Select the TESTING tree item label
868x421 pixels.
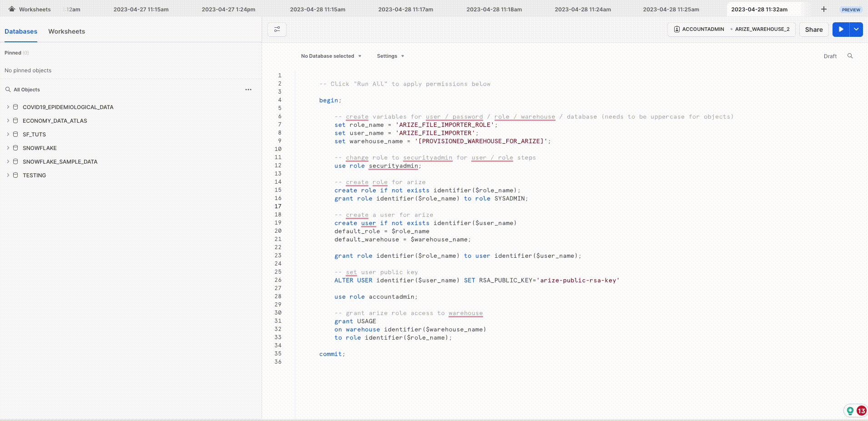pyautogui.click(x=34, y=175)
